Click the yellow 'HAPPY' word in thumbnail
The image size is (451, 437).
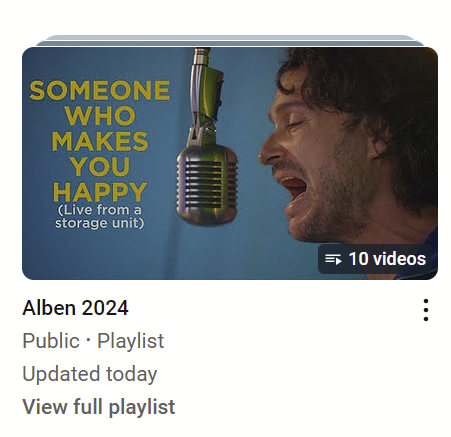coord(100,192)
